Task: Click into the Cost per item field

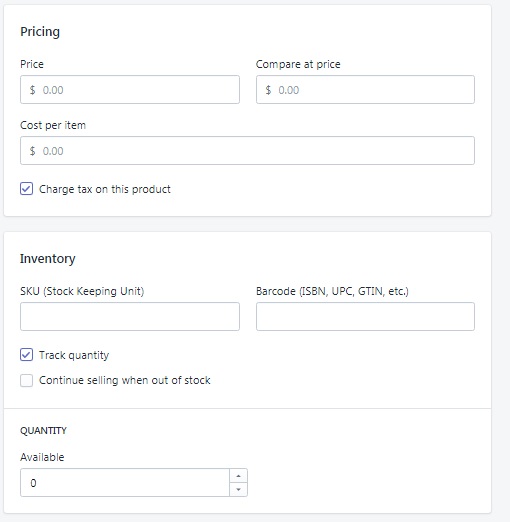Action: [247, 151]
